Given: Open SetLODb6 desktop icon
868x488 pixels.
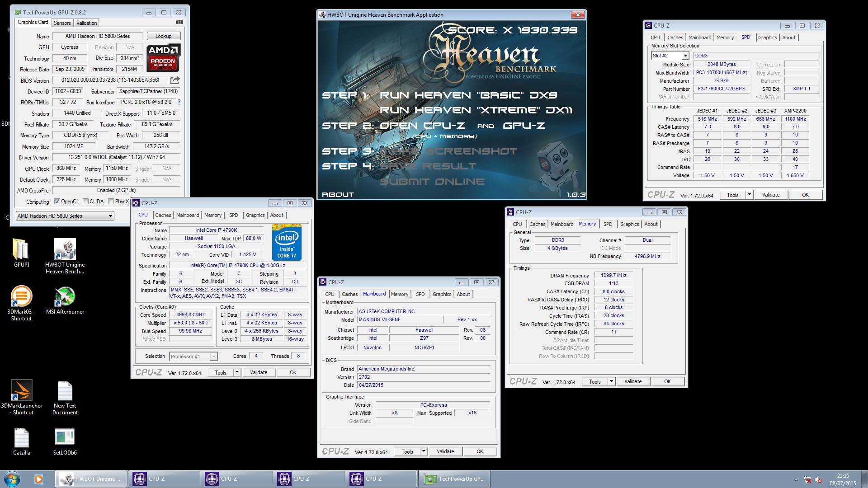Looking at the screenshot, I should pyautogui.click(x=65, y=437).
